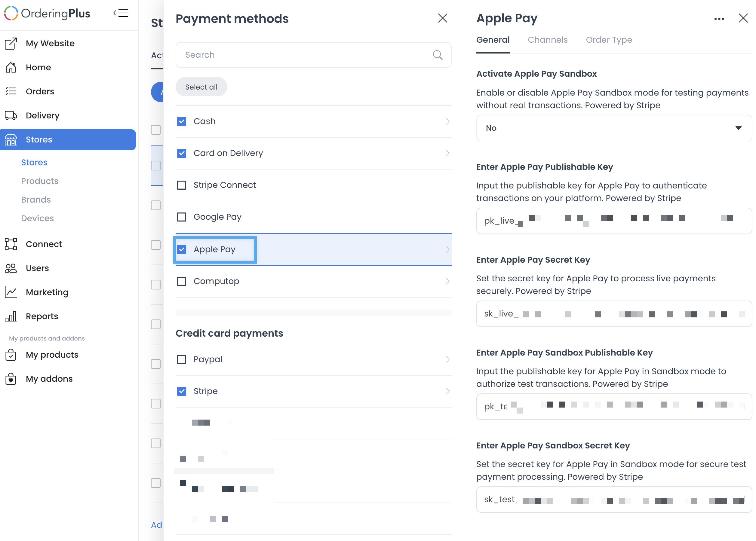Open the Stores submenu item
Viewport: 756px width, 541px height.
(34, 162)
